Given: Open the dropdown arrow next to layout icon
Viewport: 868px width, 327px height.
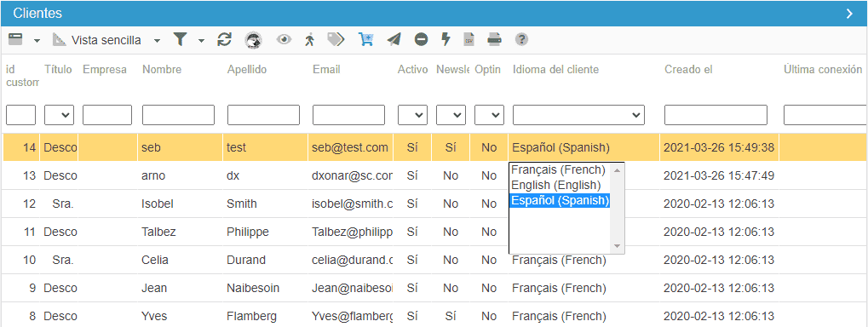Looking at the screenshot, I should click(x=37, y=40).
